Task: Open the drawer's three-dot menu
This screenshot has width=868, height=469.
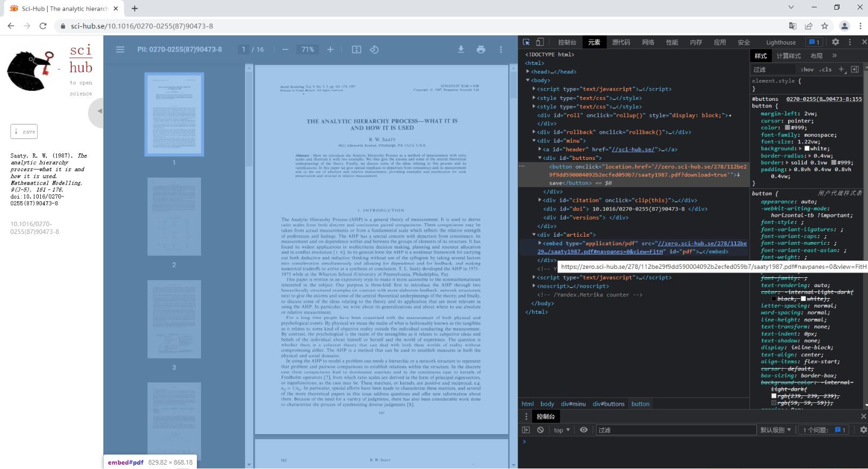Action: [x=526, y=416]
